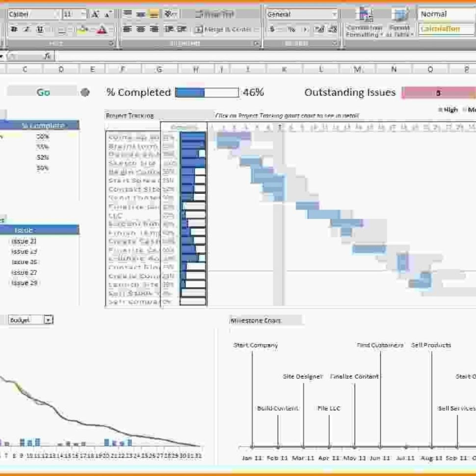Viewport: 476px width, 476px height.
Task: Select the Merge & Center icon
Action: point(199,29)
